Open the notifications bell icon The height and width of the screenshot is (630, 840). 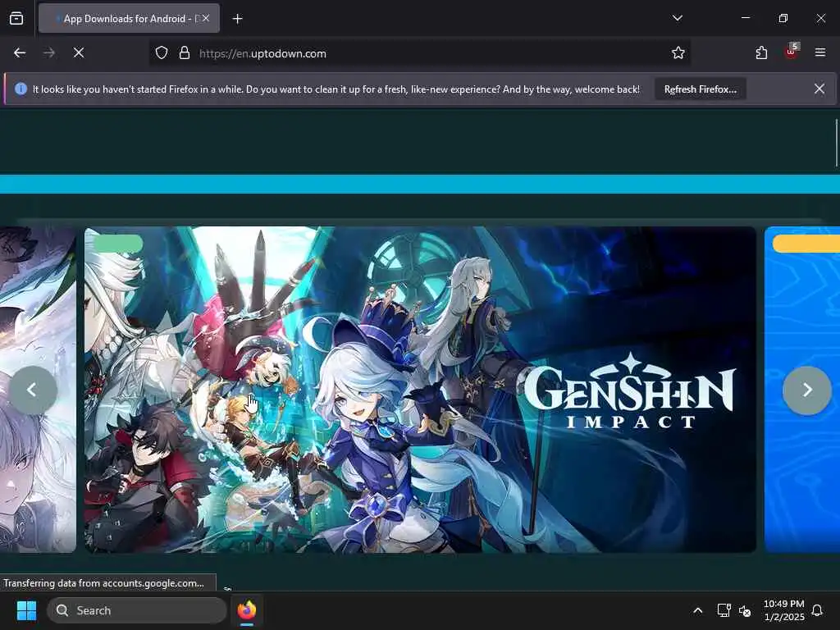coord(817,610)
